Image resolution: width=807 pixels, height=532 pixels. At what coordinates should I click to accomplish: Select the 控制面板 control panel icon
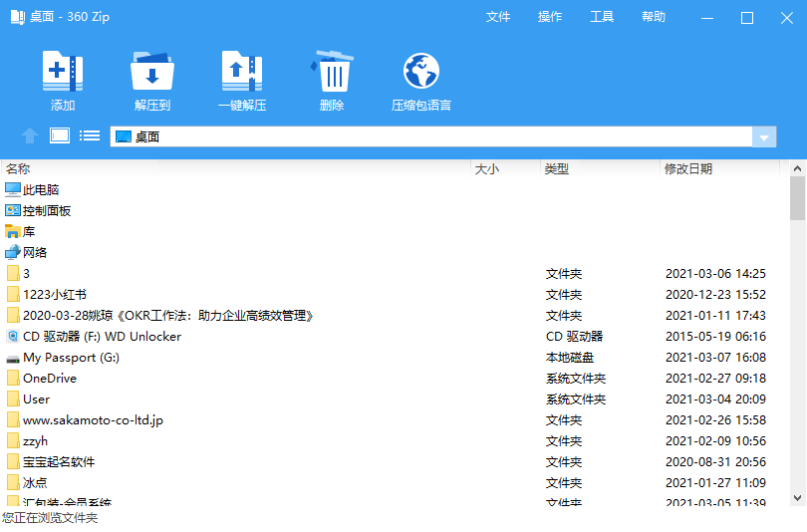(x=13, y=210)
